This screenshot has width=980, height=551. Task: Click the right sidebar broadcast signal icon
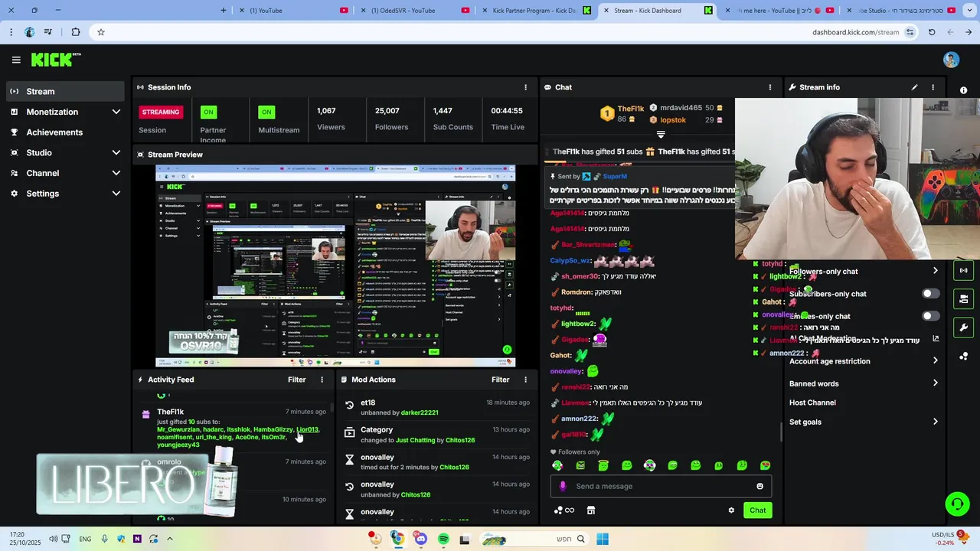coord(963,270)
